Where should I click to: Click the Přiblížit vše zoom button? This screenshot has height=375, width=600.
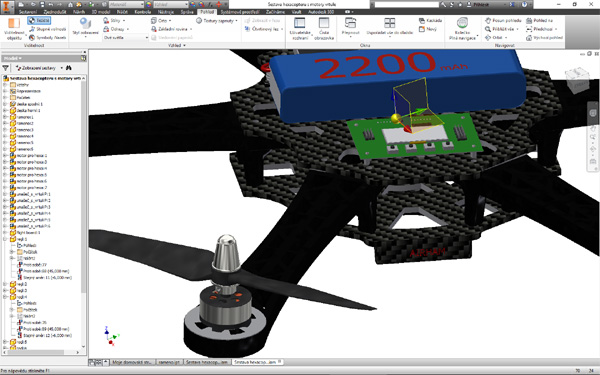pyautogui.click(x=501, y=29)
